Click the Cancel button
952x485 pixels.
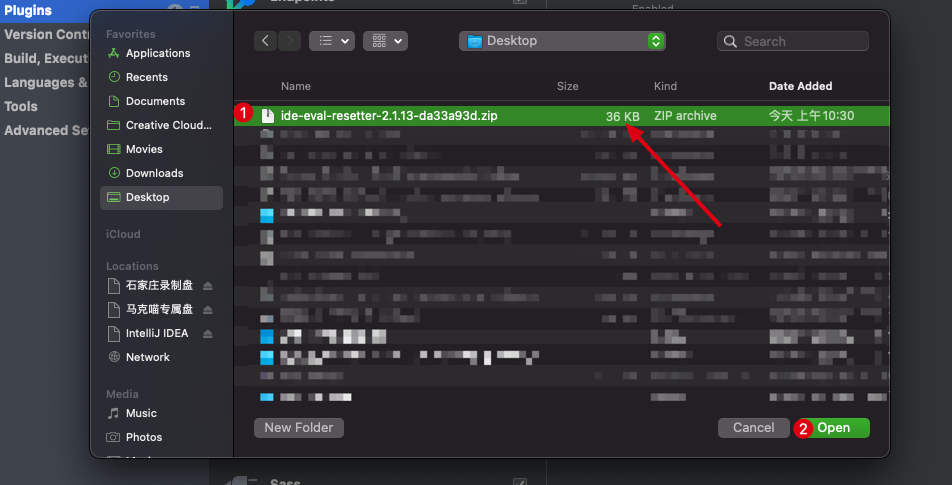point(753,428)
